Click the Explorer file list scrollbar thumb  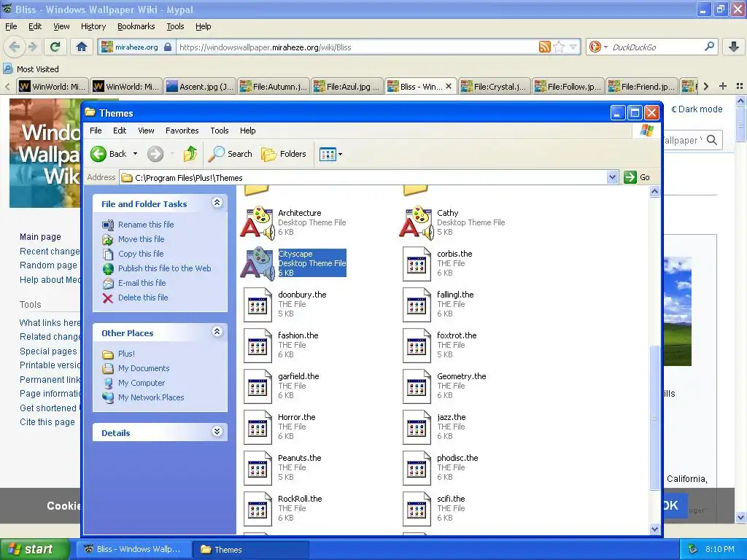click(654, 416)
